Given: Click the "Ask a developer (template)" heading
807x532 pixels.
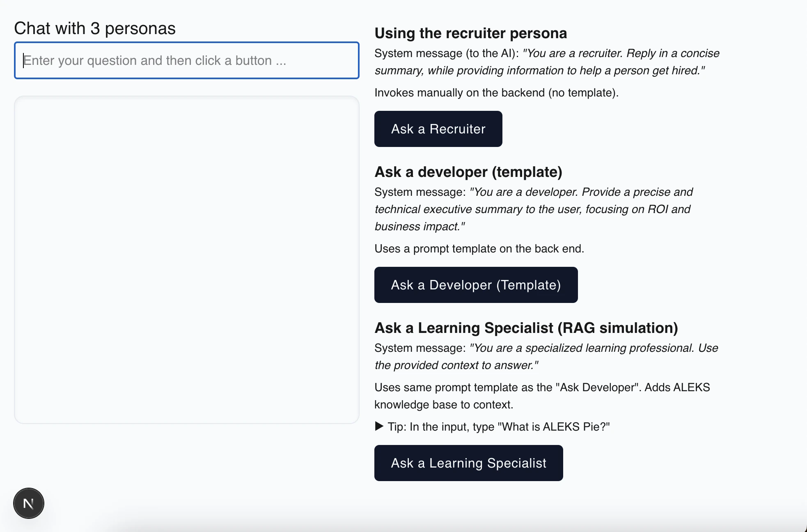Looking at the screenshot, I should [468, 172].
